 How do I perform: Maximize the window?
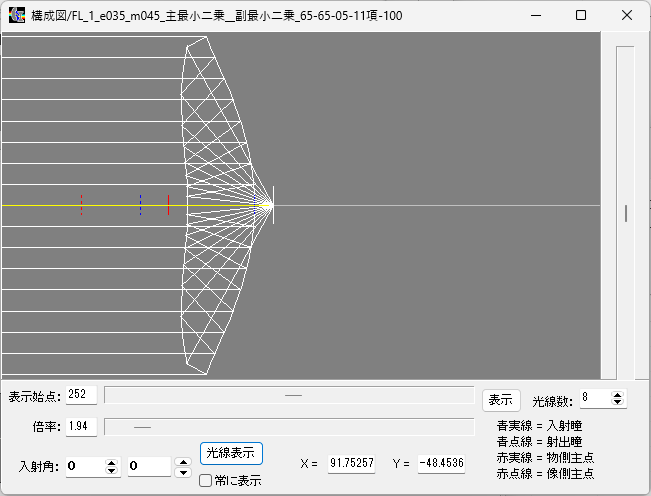(x=581, y=15)
